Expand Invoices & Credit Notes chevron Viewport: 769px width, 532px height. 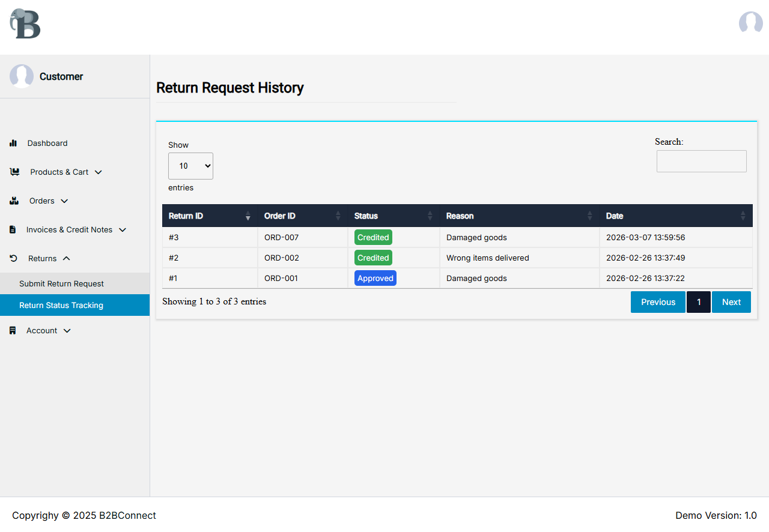click(123, 230)
